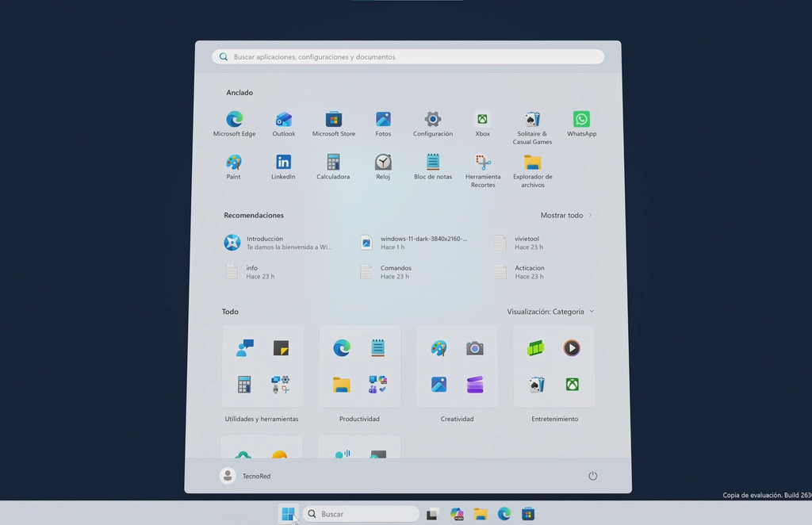
Task: Open Task View from the taskbar
Action: 432,514
